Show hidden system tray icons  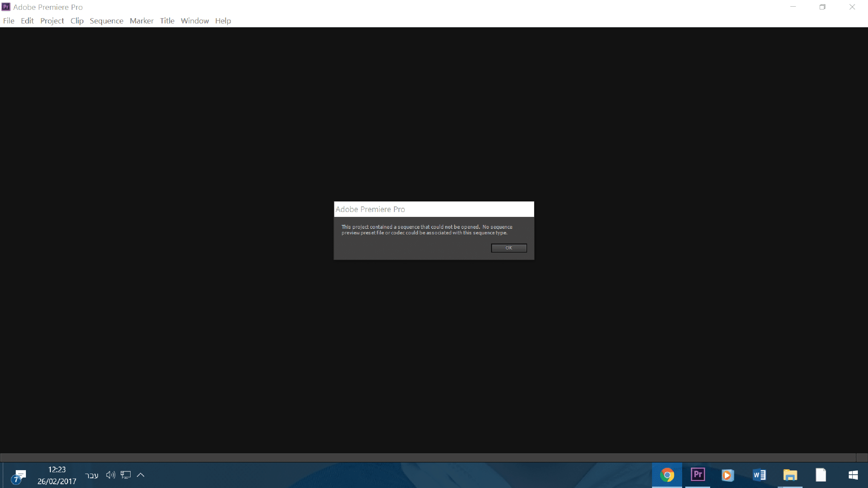click(141, 475)
